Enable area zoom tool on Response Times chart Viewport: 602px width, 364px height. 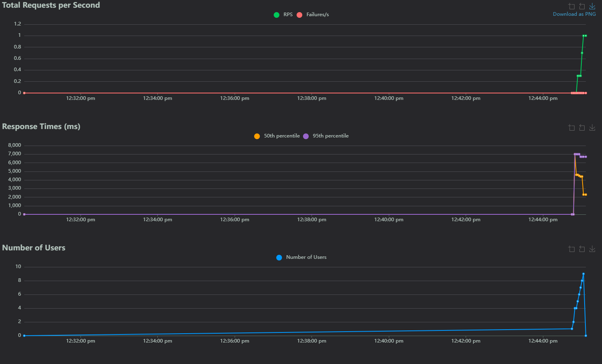571,127
